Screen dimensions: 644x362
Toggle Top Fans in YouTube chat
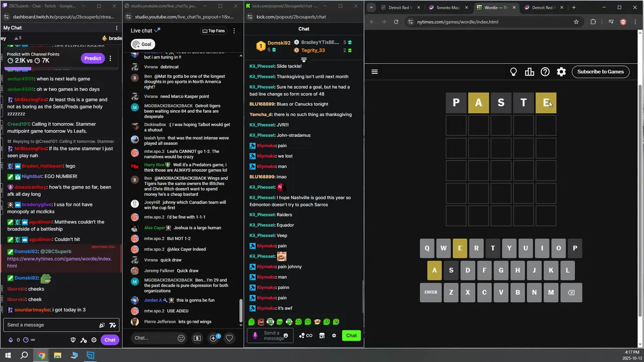click(x=213, y=31)
